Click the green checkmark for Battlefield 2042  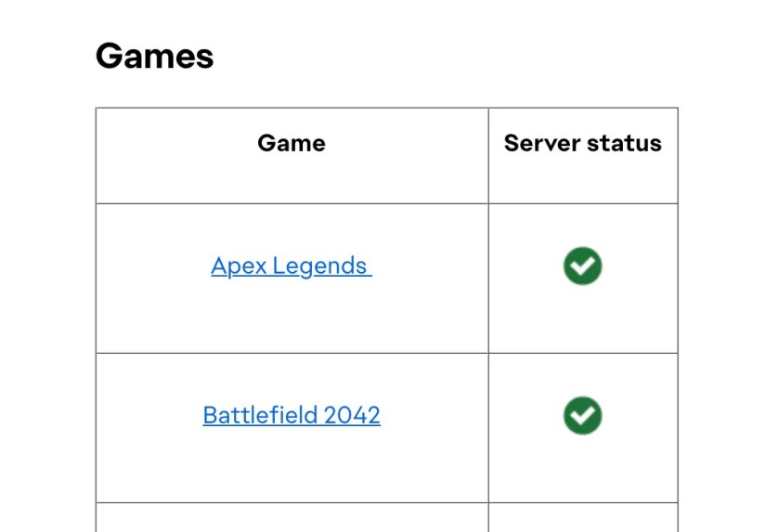point(582,415)
